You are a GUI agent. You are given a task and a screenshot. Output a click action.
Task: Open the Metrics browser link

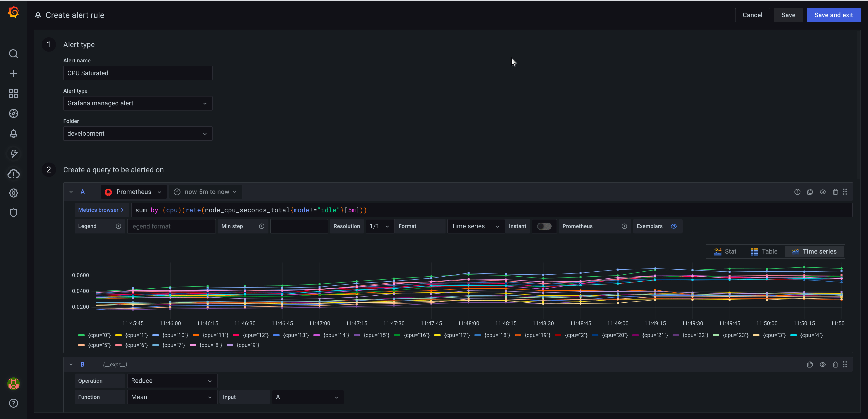[x=100, y=210]
